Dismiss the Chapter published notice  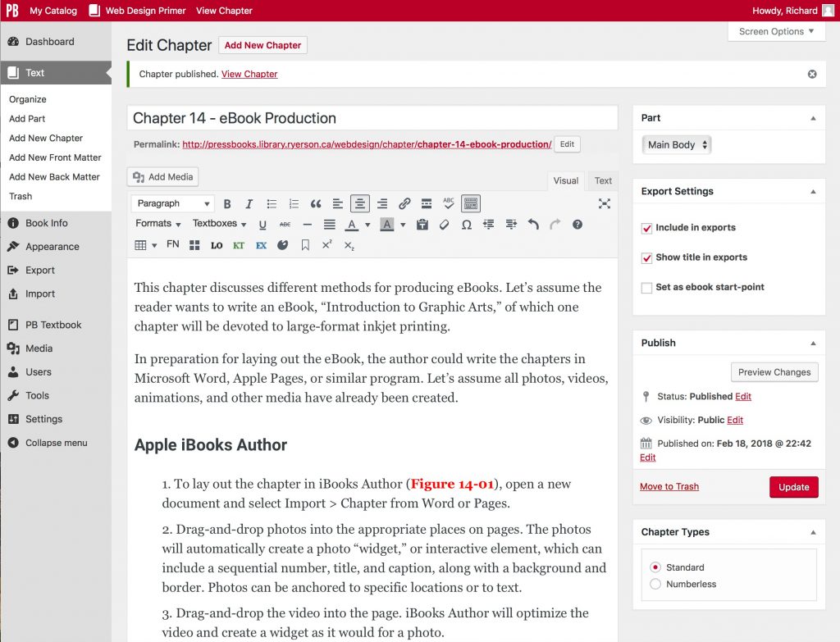coord(812,75)
